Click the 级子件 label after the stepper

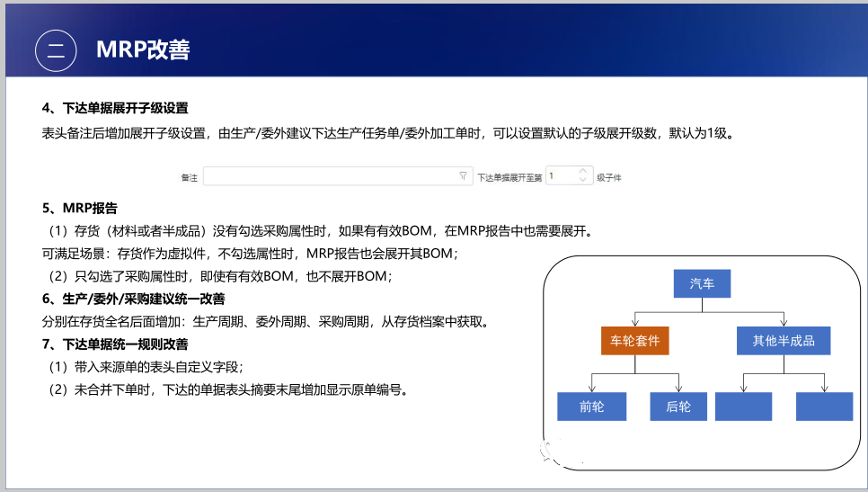[x=609, y=178]
